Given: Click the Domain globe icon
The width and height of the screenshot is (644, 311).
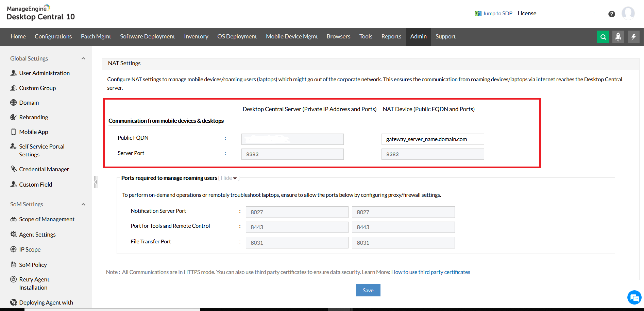Looking at the screenshot, I should coord(14,102).
